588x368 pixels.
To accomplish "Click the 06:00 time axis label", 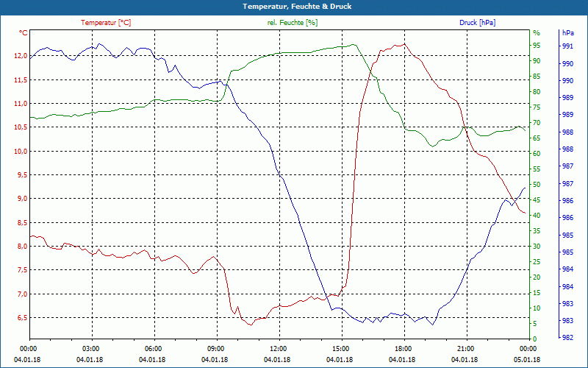I will point(152,348).
